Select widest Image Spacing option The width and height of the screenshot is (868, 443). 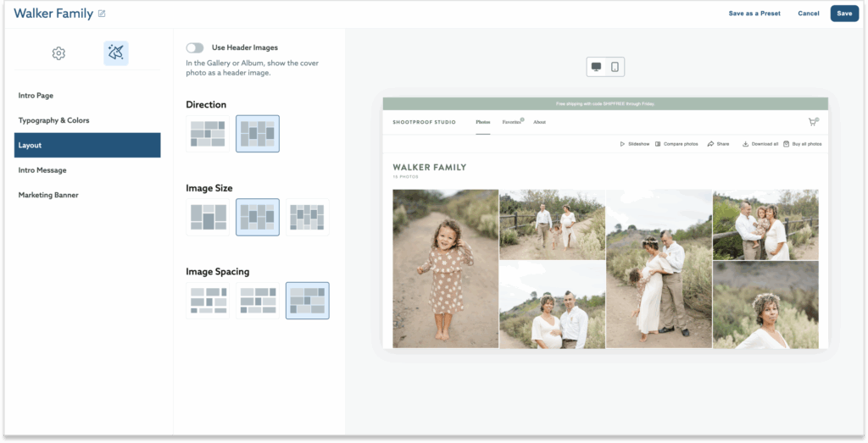click(208, 301)
